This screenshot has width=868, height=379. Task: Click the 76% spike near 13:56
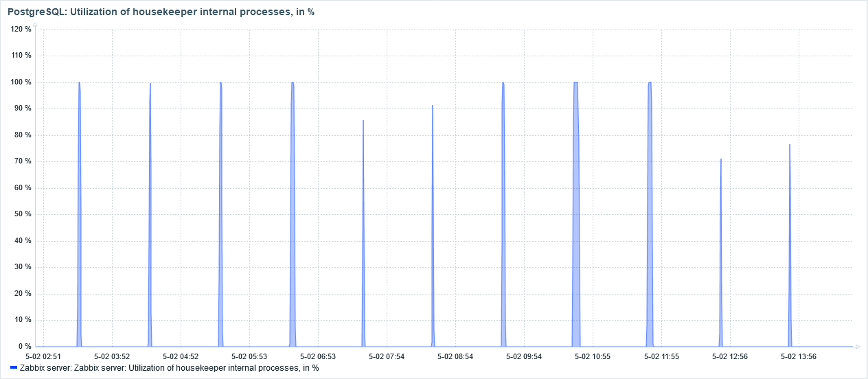tap(790, 245)
